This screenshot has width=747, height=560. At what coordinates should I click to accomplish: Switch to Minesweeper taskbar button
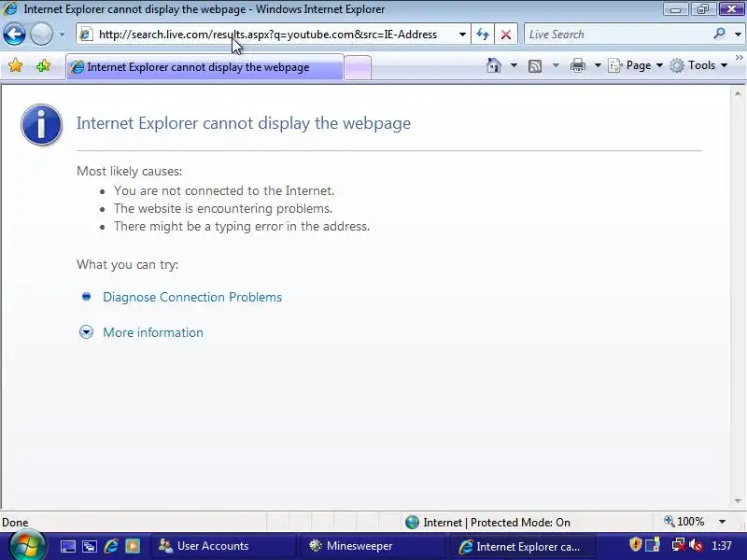[373, 546]
